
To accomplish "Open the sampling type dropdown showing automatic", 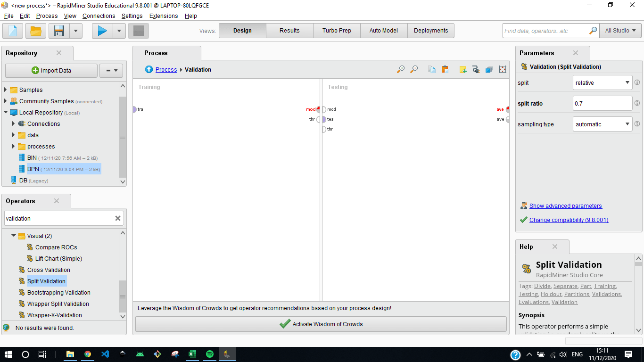I will point(602,124).
